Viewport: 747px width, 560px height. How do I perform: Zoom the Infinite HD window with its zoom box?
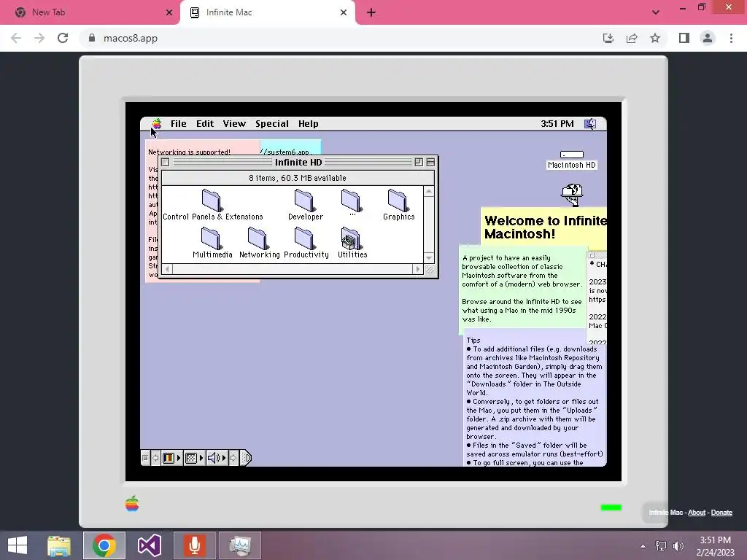(419, 163)
